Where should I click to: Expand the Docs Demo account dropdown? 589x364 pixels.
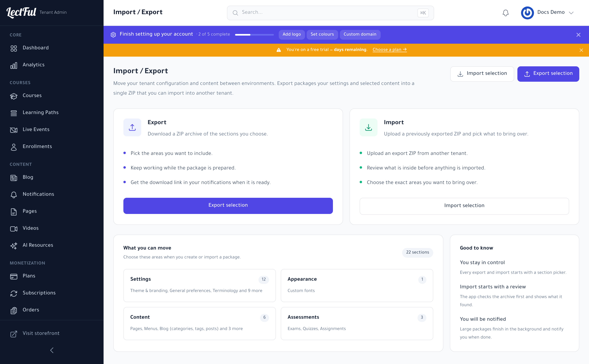pyautogui.click(x=571, y=13)
